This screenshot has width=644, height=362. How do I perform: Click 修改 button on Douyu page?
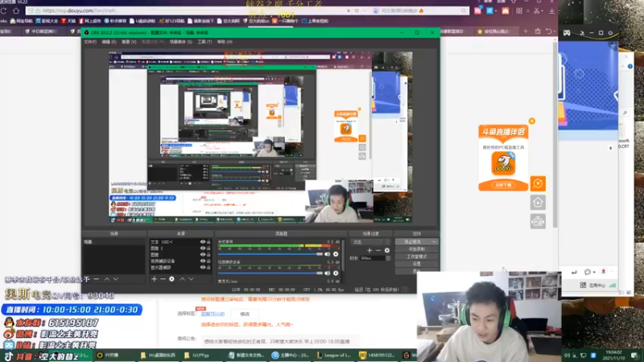tap(245, 314)
